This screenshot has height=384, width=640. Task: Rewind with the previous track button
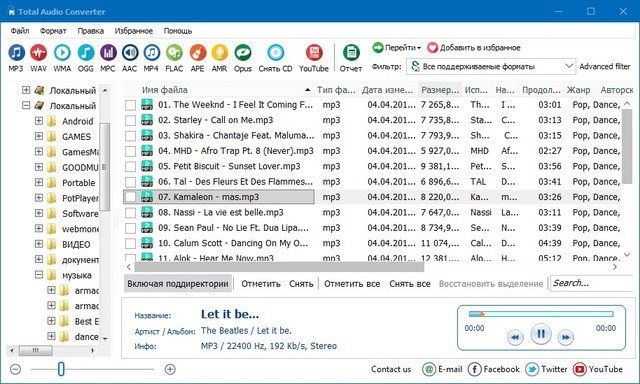click(515, 337)
